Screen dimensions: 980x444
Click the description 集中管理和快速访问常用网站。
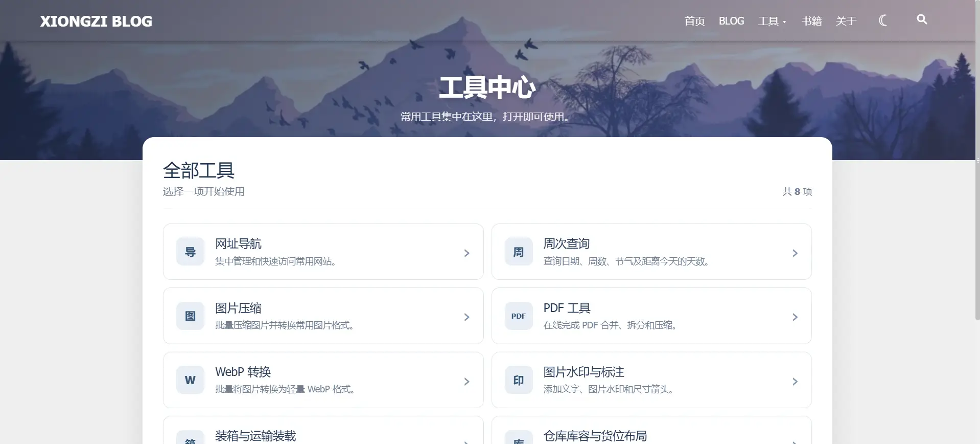pyautogui.click(x=276, y=261)
